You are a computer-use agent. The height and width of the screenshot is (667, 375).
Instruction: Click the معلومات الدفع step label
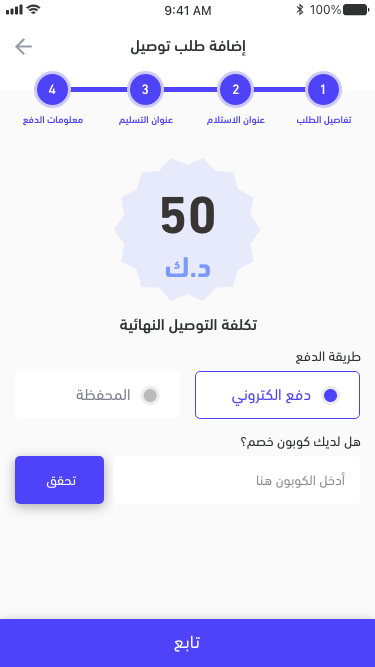pos(53,120)
